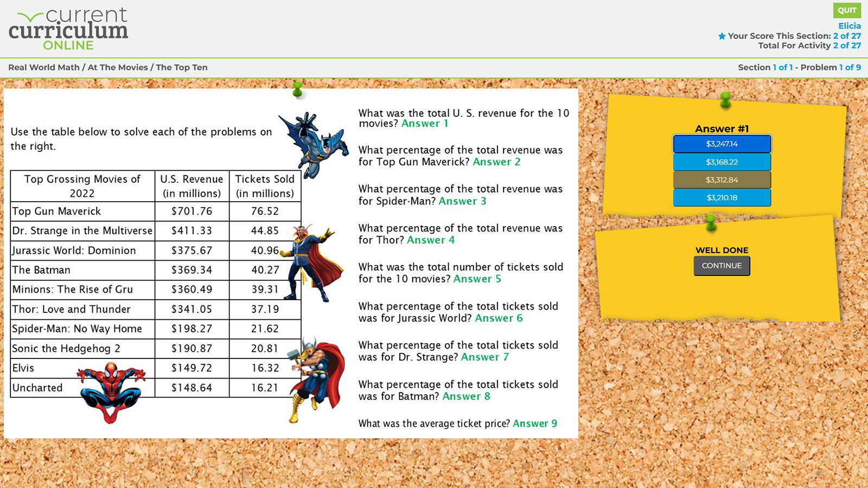Quit the activity with QUIT button
Viewport: 868px width, 488px height.
pos(846,10)
